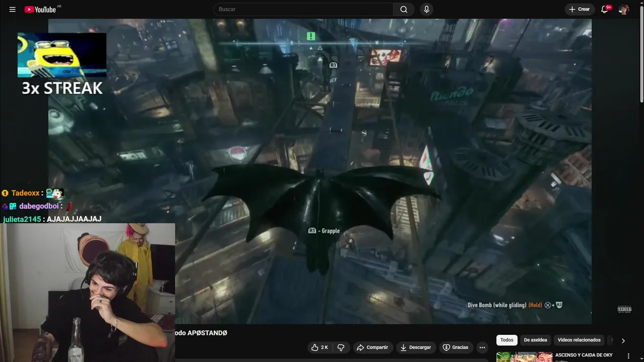This screenshot has width=644, height=362.
Task: Click the video player area
Action: 320,171
